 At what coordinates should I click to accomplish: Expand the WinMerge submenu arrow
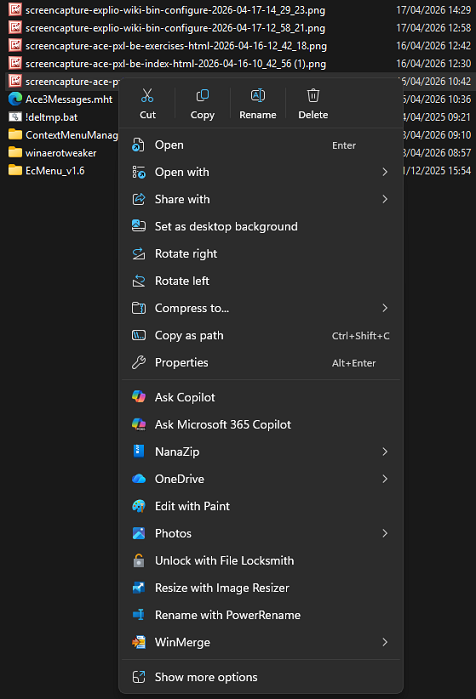point(385,642)
